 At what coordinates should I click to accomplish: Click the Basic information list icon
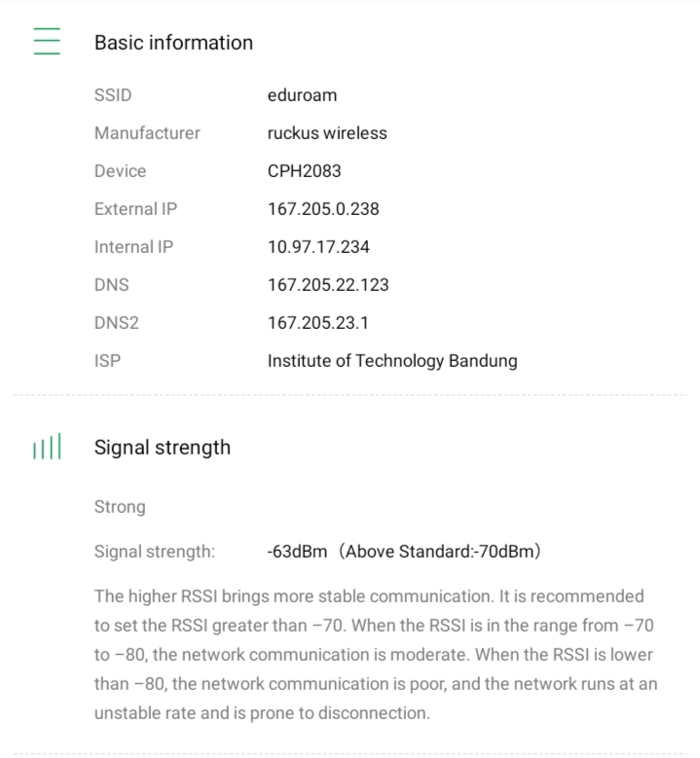click(47, 42)
